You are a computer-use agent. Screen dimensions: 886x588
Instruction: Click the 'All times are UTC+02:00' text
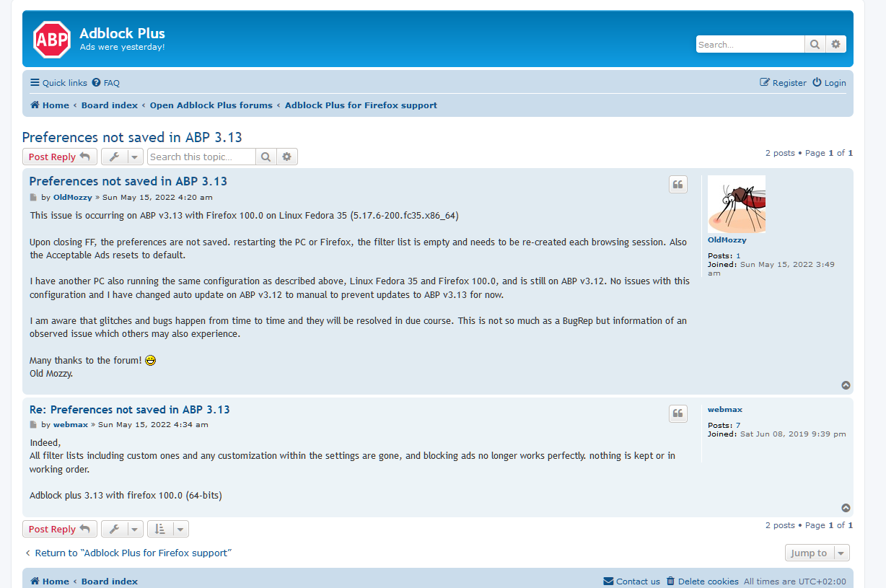(x=795, y=582)
